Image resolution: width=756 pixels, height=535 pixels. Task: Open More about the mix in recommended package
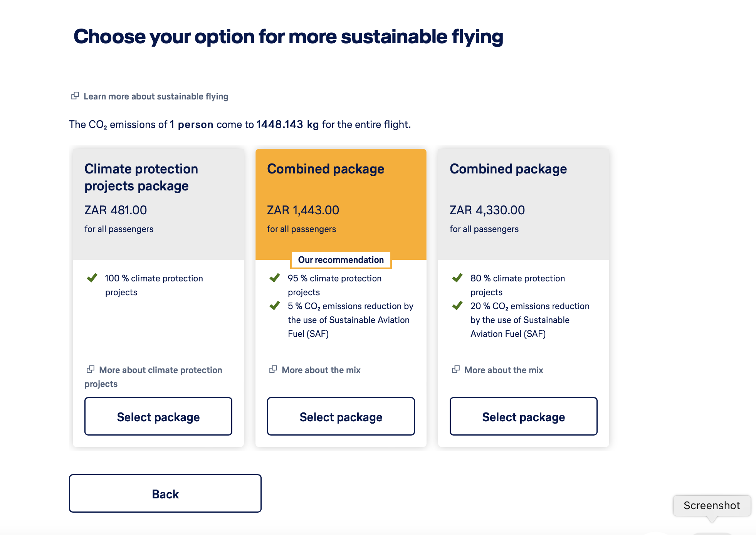321,370
